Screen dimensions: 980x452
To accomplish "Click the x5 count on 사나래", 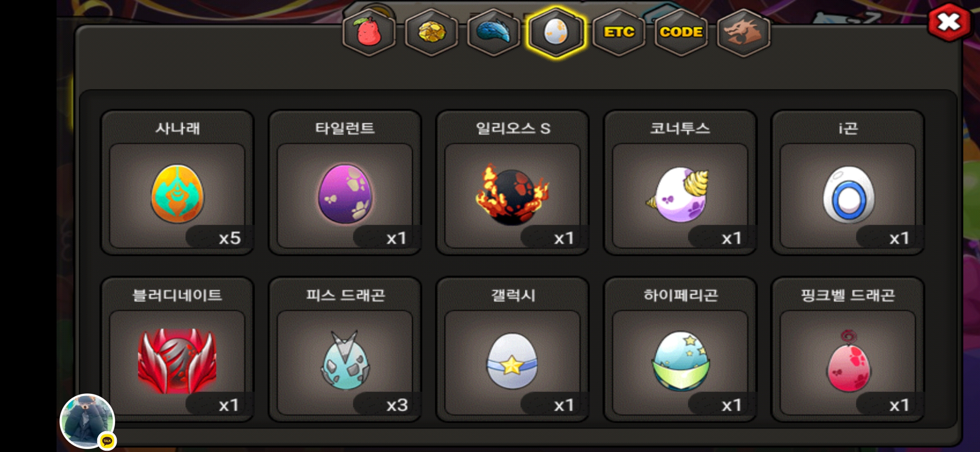I will point(230,238).
